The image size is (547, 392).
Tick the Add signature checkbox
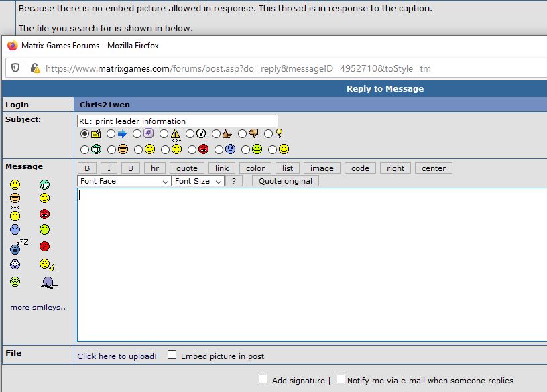(263, 379)
